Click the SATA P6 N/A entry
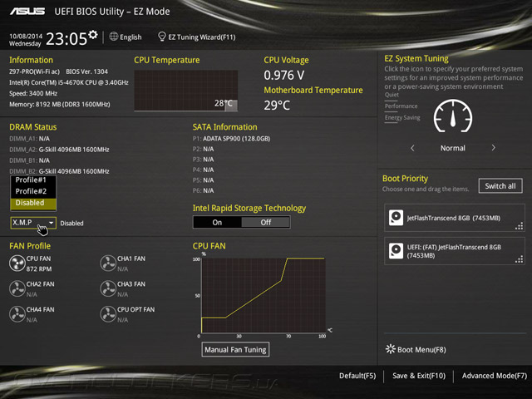Viewport: 532px width, 399px height. click(203, 190)
